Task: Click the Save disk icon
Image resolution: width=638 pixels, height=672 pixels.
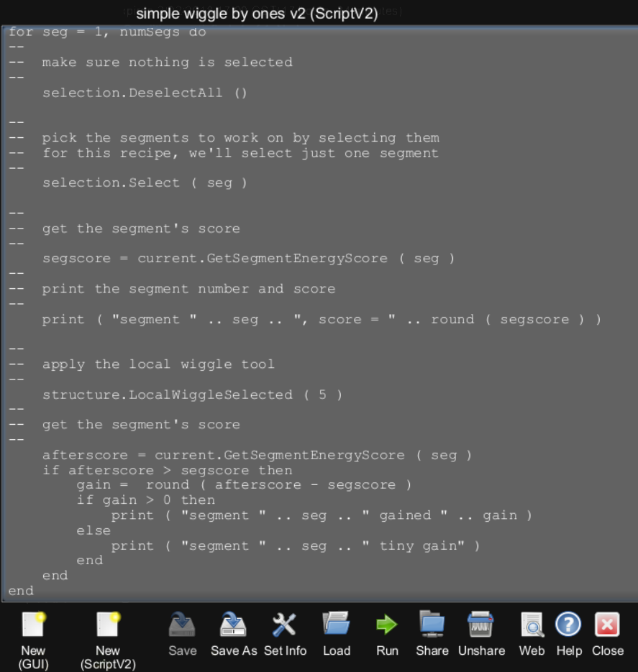Action: [182, 625]
